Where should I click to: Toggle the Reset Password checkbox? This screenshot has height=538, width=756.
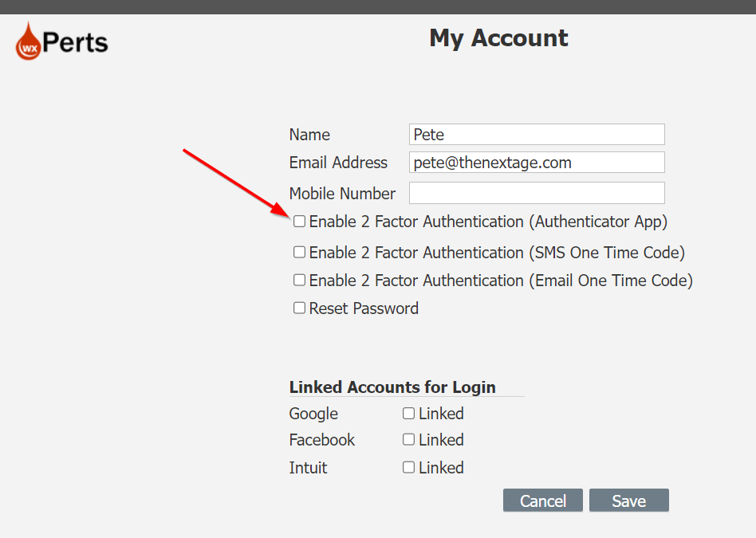tap(299, 308)
